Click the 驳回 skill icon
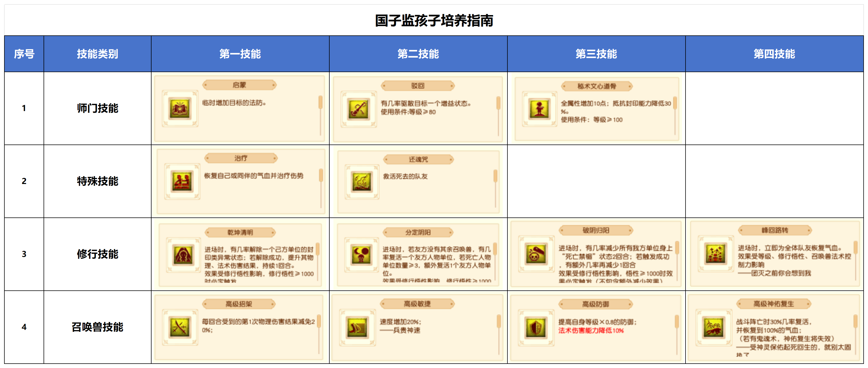 click(x=358, y=109)
